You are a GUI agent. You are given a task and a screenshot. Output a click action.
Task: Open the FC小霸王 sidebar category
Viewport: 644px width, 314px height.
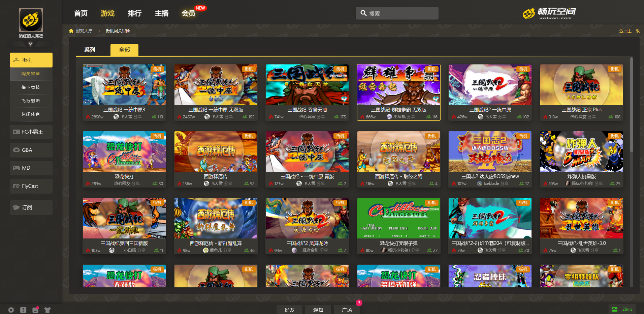pos(31,132)
